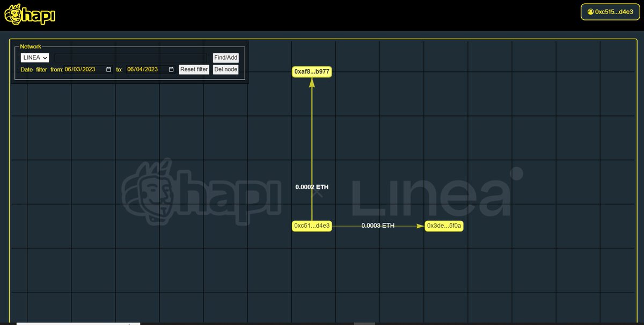The width and height of the screenshot is (644, 325).
Task: Click the 0.0003 ETH edge label
Action: [x=378, y=226]
